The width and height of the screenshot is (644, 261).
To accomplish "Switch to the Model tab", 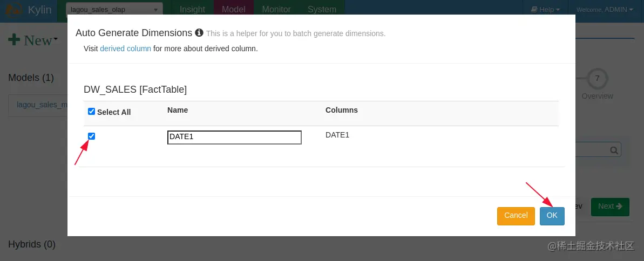I will point(233,10).
